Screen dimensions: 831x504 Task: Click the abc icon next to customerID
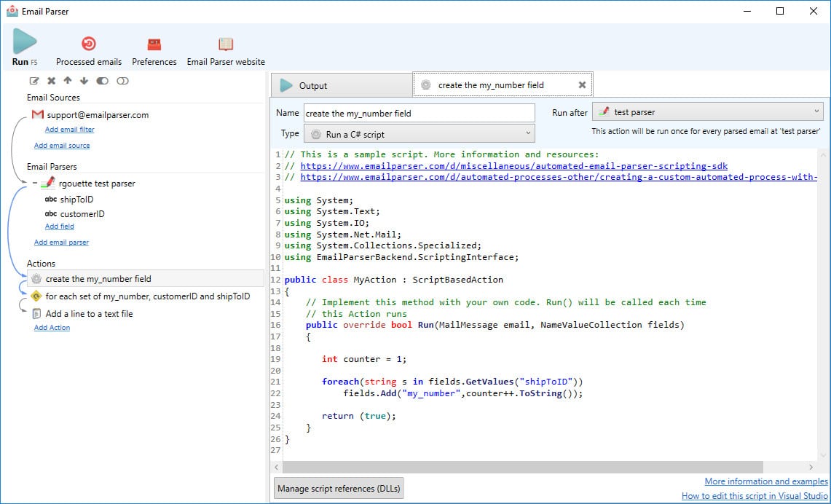[51, 214]
